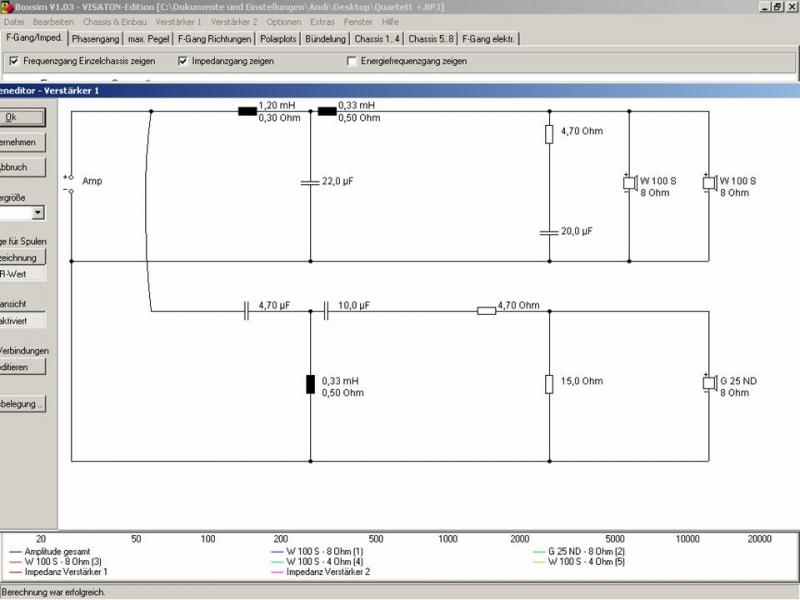
Task: Click the 20000 frequency axis label
Action: (760, 539)
